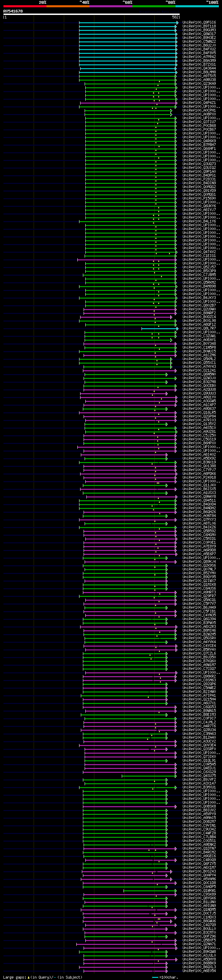Select label UniRef100_B4M898
The image size is (222, 980).
tap(199, 286)
